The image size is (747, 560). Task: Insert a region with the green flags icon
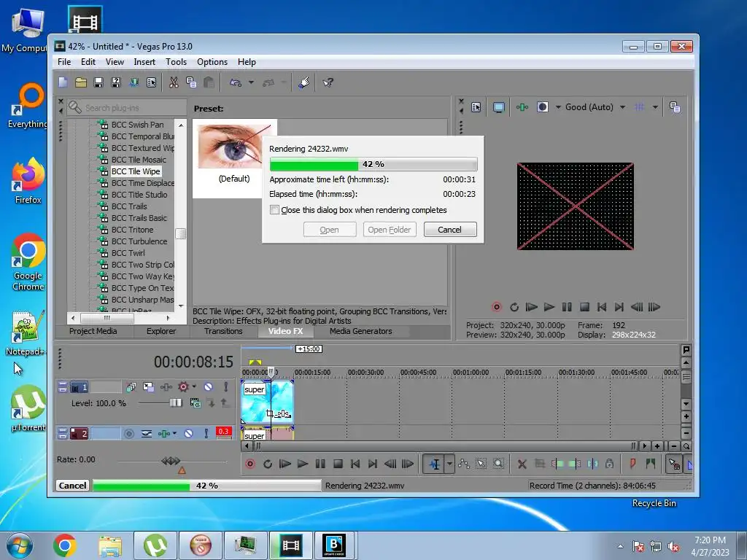[x=650, y=463]
